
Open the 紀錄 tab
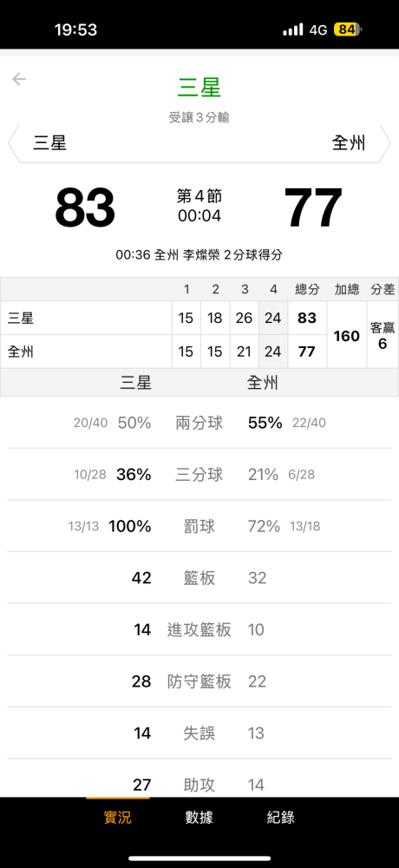coord(280,817)
